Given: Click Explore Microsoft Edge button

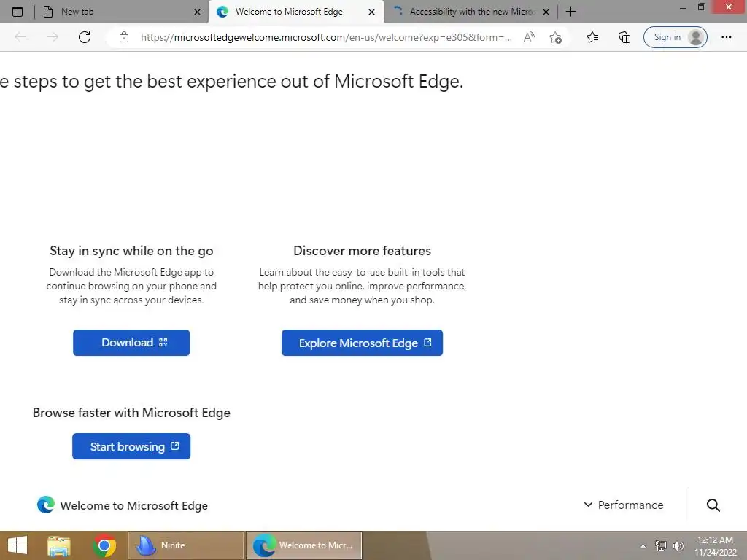Looking at the screenshot, I should coord(362,343).
